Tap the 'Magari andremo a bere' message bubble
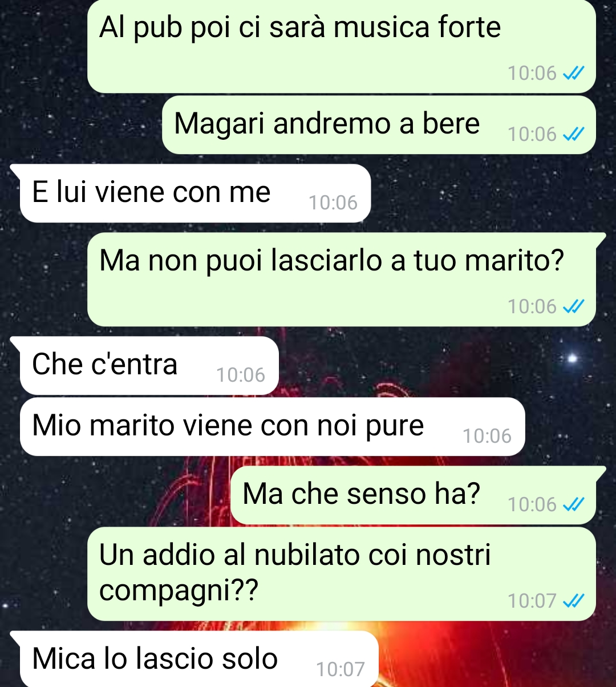 tap(379, 125)
